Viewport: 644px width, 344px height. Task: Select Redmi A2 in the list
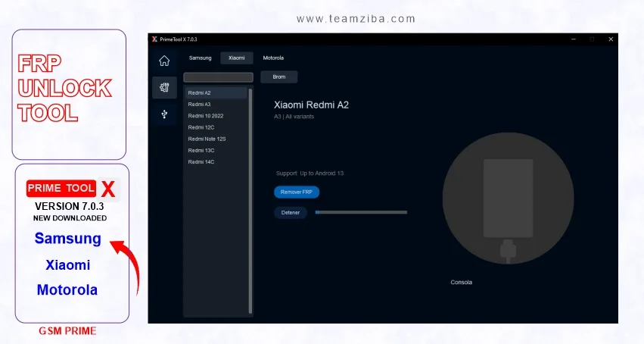click(216, 93)
